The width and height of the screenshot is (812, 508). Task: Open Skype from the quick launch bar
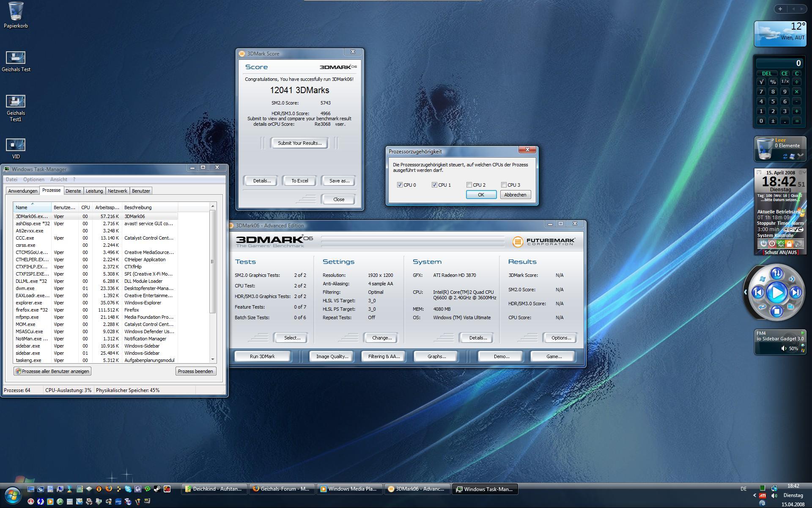pos(128,489)
